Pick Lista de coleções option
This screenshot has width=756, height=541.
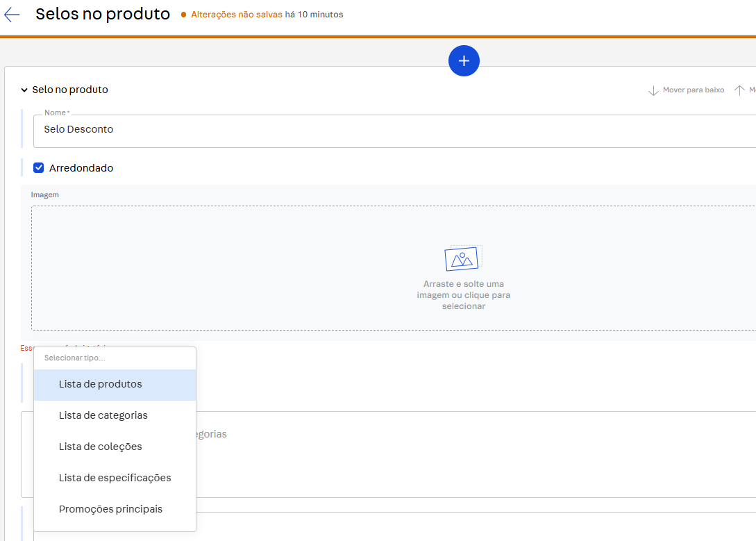[x=101, y=447]
